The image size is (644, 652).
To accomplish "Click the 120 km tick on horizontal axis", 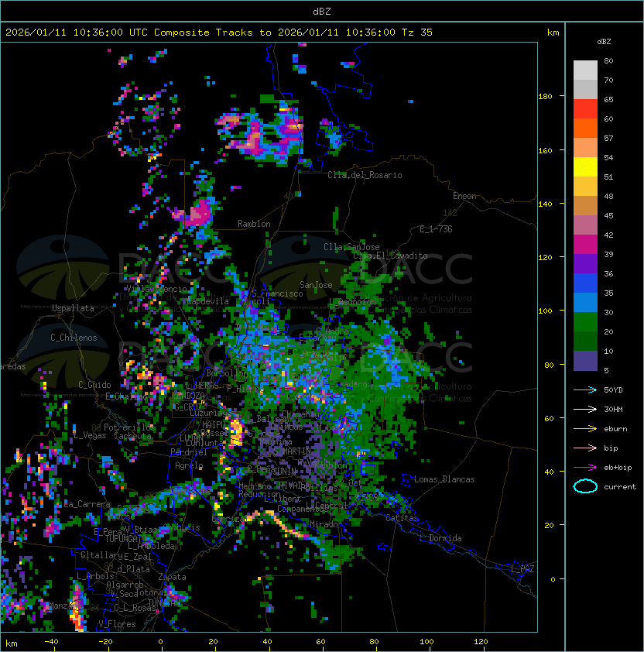I will pos(481,642).
